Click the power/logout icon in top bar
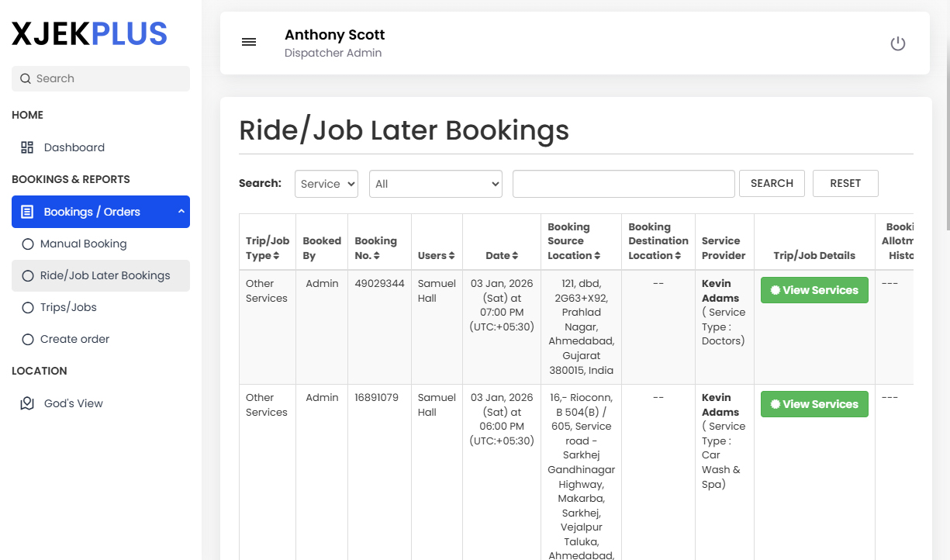Viewport: 950px width, 560px height. coord(897,43)
